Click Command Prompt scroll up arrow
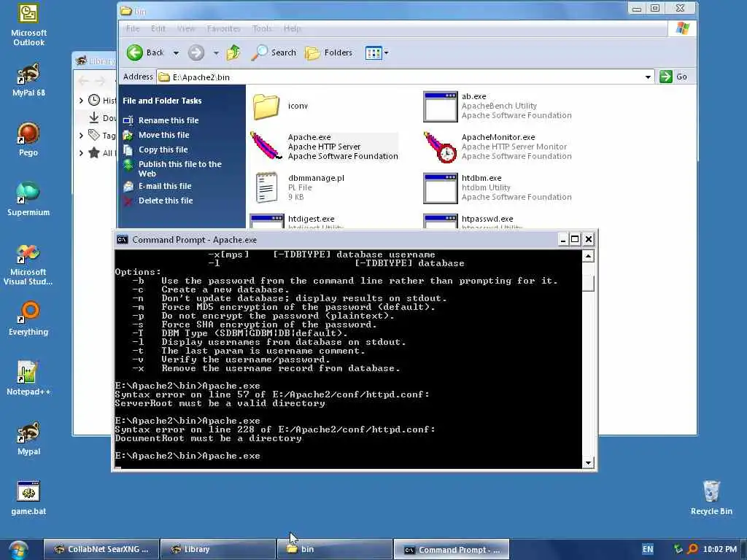 tap(589, 256)
